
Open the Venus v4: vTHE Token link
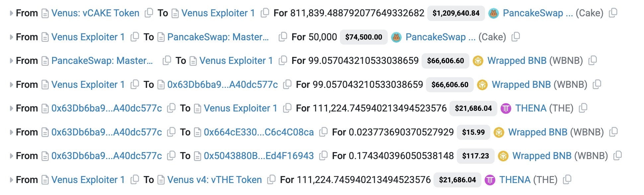(214, 180)
